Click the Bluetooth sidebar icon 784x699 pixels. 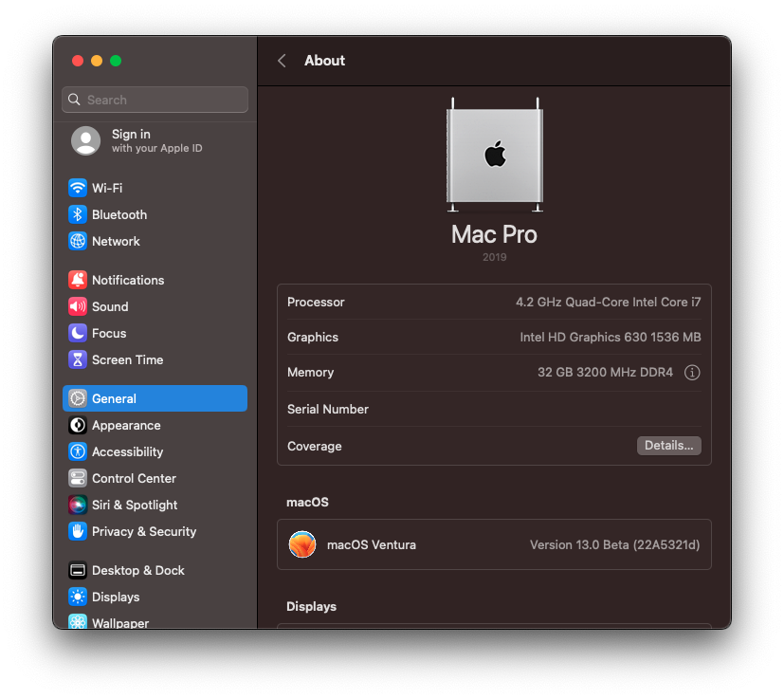(78, 214)
